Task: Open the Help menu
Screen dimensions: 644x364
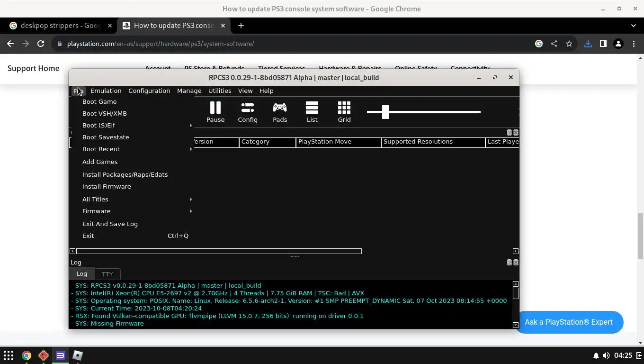Action: tap(266, 91)
